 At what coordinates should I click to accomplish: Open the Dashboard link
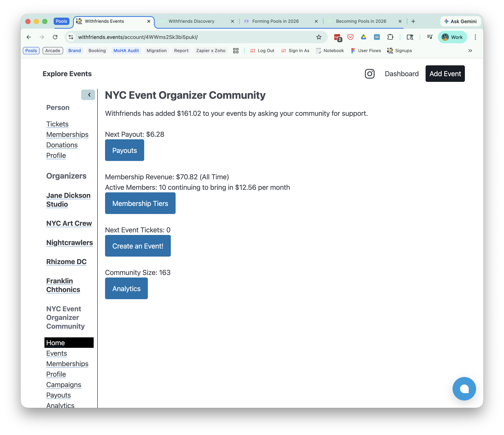coord(402,74)
